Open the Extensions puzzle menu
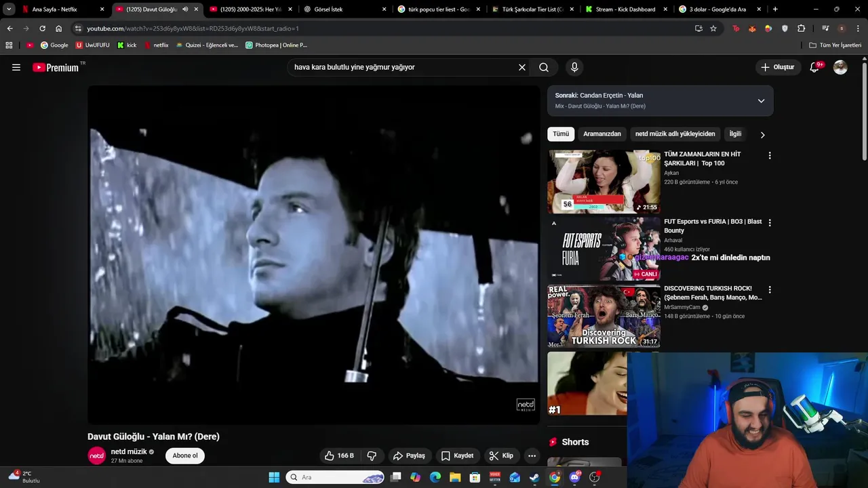Image resolution: width=868 pixels, height=488 pixels. [x=802, y=28]
